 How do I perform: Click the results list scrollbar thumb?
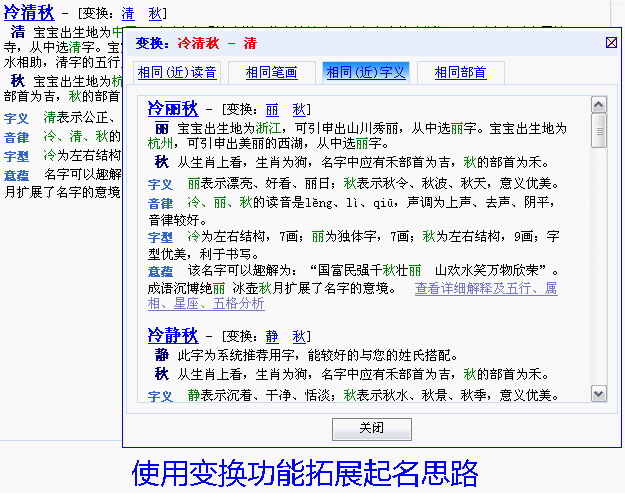pyautogui.click(x=599, y=128)
